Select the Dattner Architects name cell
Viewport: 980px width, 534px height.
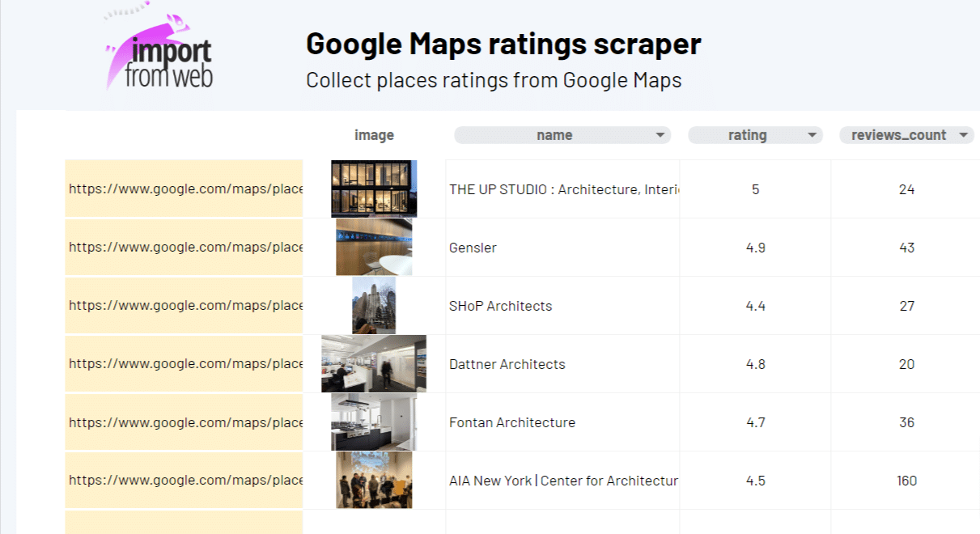tap(562, 364)
